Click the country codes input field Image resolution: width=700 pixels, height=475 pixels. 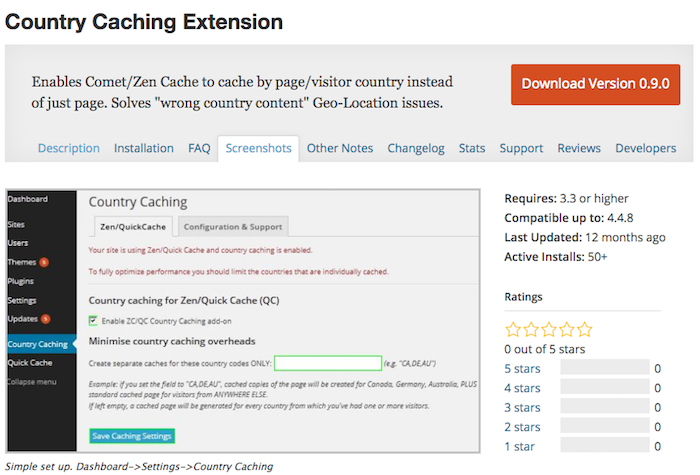click(328, 363)
